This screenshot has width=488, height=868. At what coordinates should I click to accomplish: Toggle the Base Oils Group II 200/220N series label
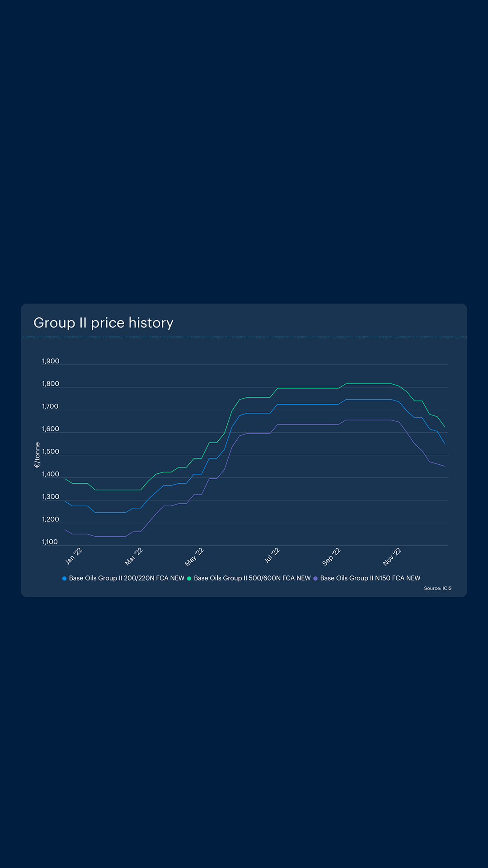[x=127, y=578]
